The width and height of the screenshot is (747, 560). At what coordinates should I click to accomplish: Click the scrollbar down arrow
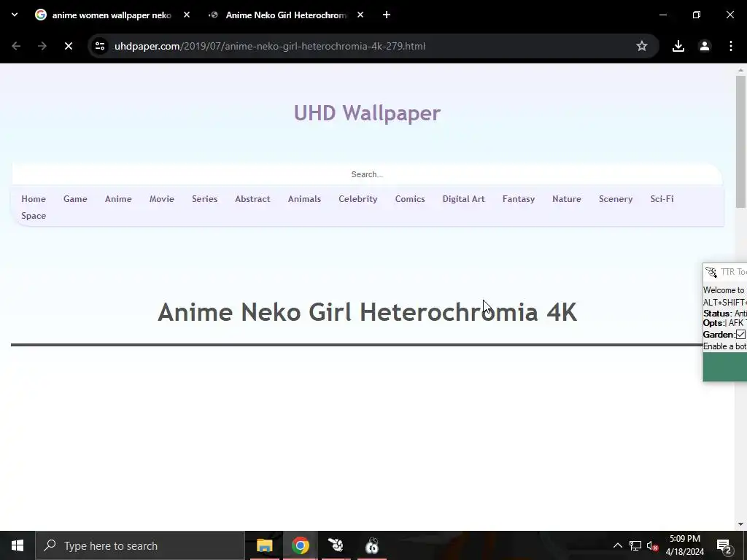pos(740,524)
